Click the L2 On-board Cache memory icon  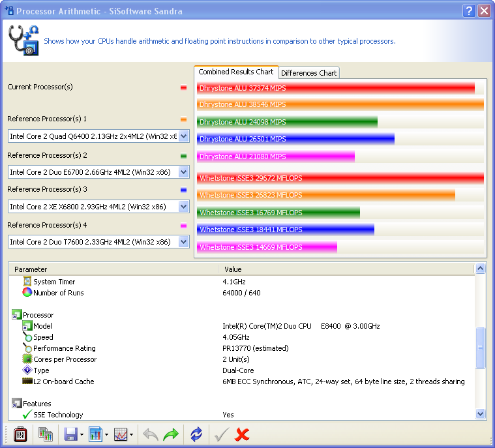point(27,381)
